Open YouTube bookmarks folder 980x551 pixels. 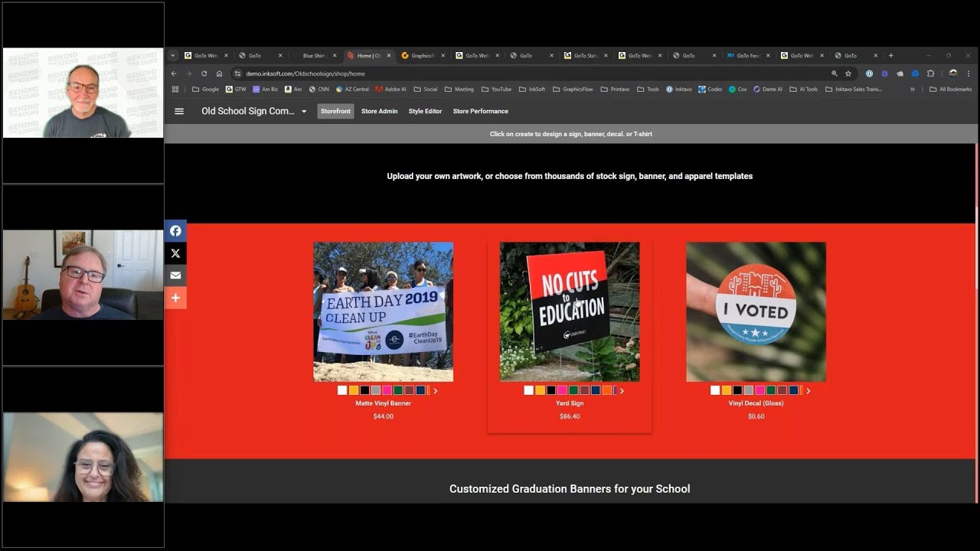[495, 89]
